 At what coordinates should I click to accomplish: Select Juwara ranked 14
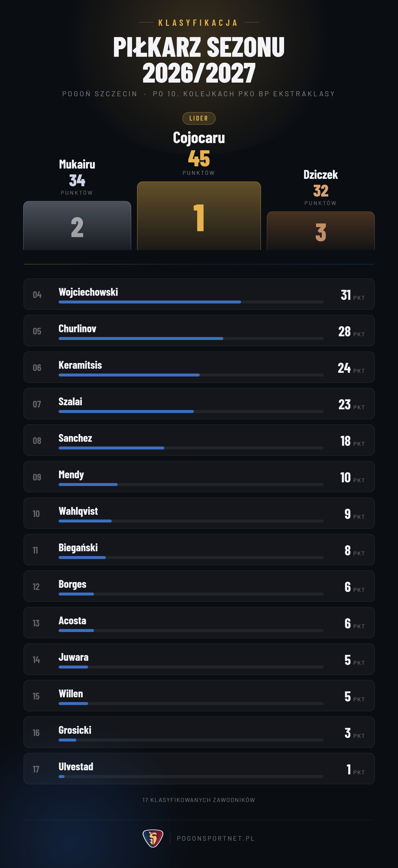[199, 659]
